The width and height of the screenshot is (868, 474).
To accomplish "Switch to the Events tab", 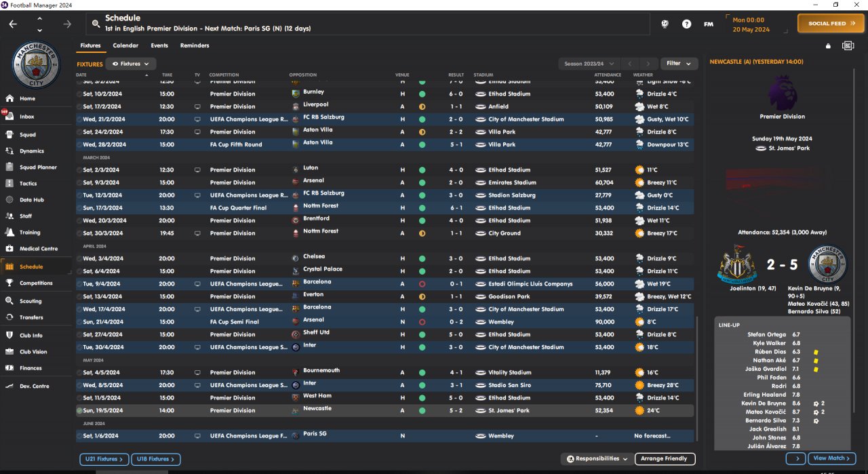I will 159,45.
